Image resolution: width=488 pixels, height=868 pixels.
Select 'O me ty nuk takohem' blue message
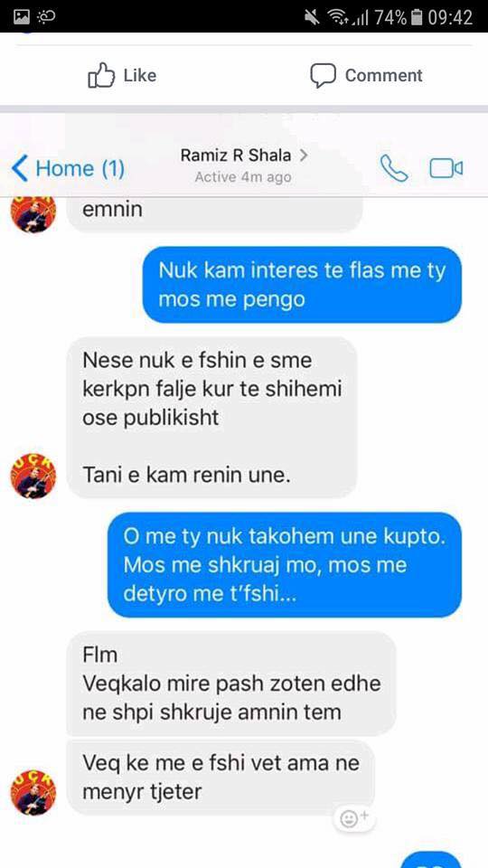tap(285, 564)
